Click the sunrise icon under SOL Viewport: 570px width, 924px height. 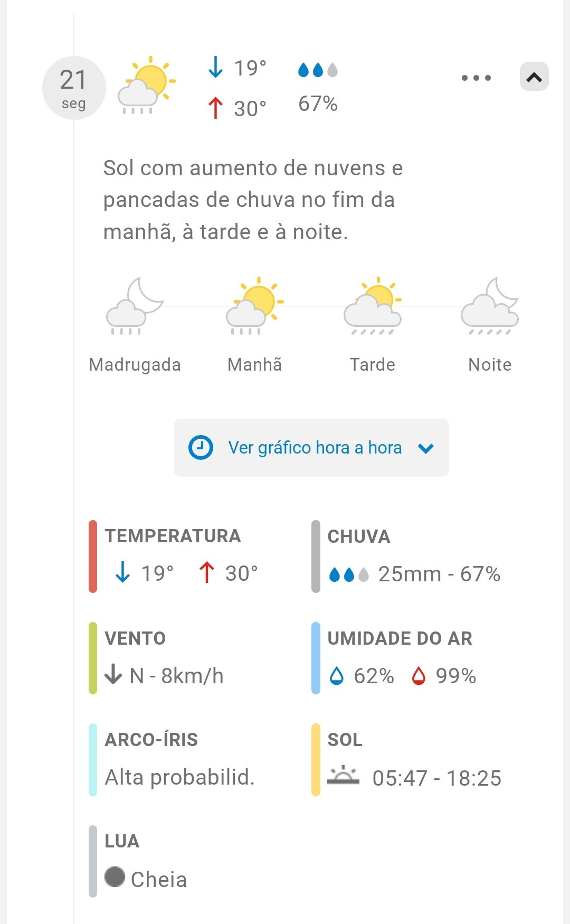(x=343, y=776)
